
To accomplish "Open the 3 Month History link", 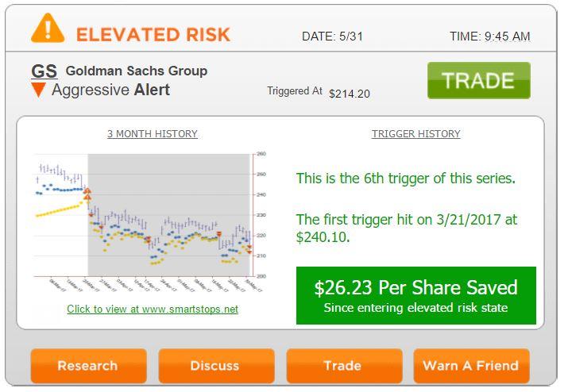I will (153, 134).
